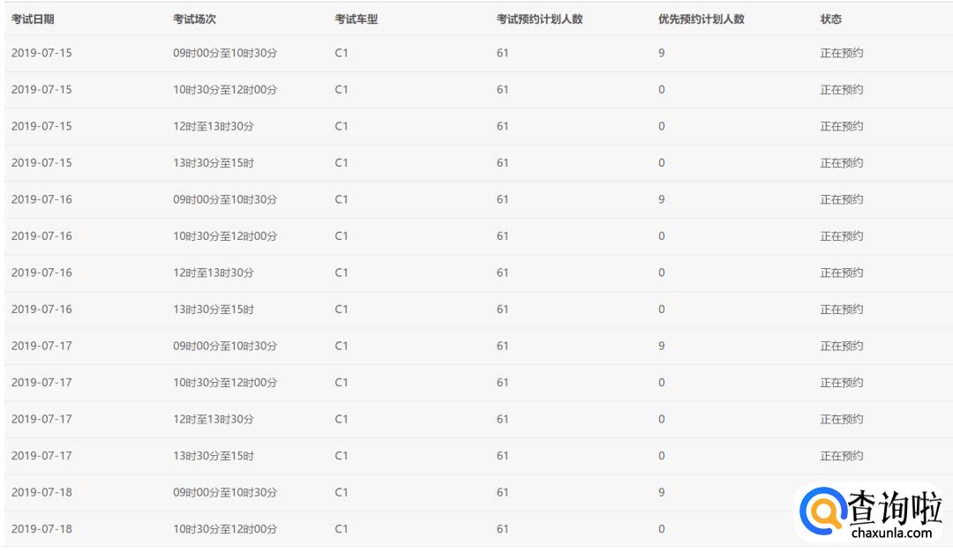Click the 考试日期 column header
Image resolution: width=953 pixels, height=560 pixels.
pos(33,19)
